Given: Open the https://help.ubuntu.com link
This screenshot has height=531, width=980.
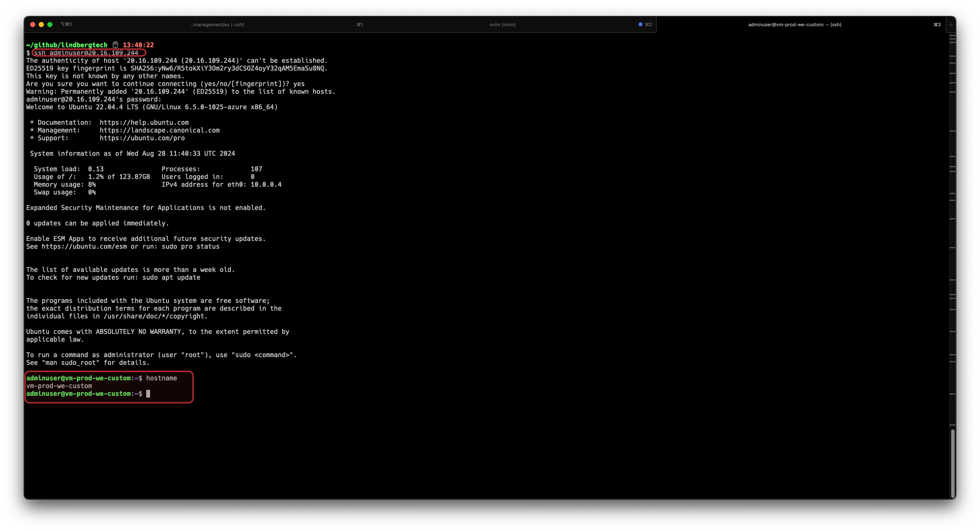Looking at the screenshot, I should 144,123.
